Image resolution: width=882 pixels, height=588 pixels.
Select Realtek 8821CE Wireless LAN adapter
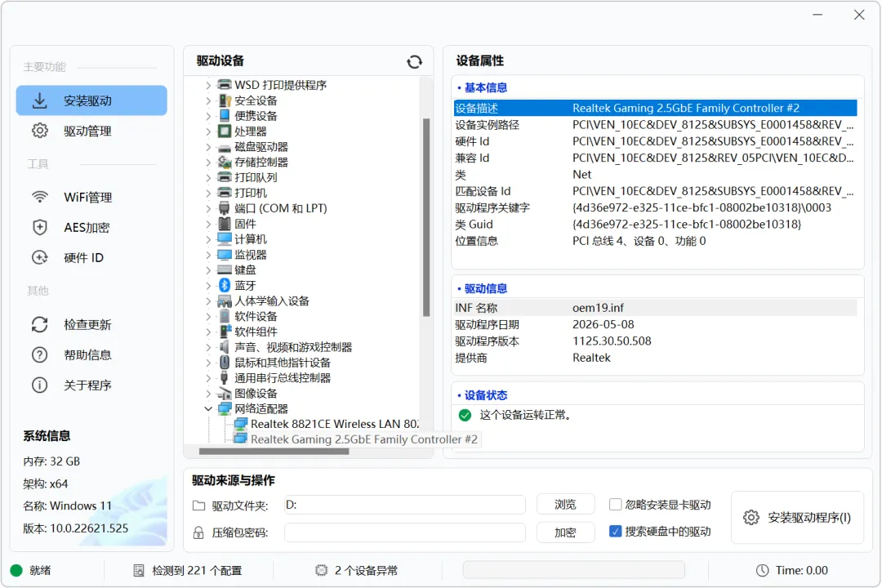click(334, 425)
